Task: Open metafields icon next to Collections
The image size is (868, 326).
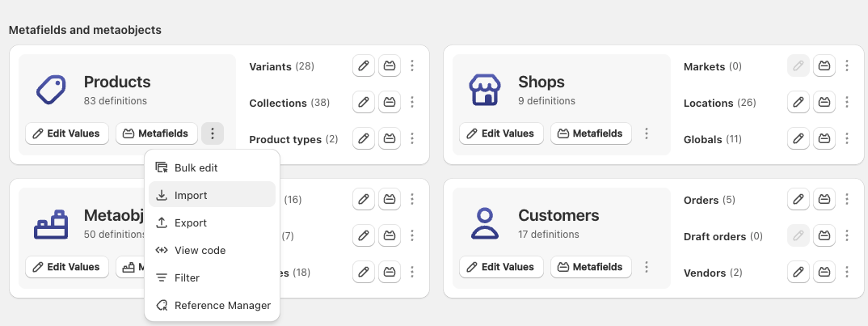Action: [390, 102]
